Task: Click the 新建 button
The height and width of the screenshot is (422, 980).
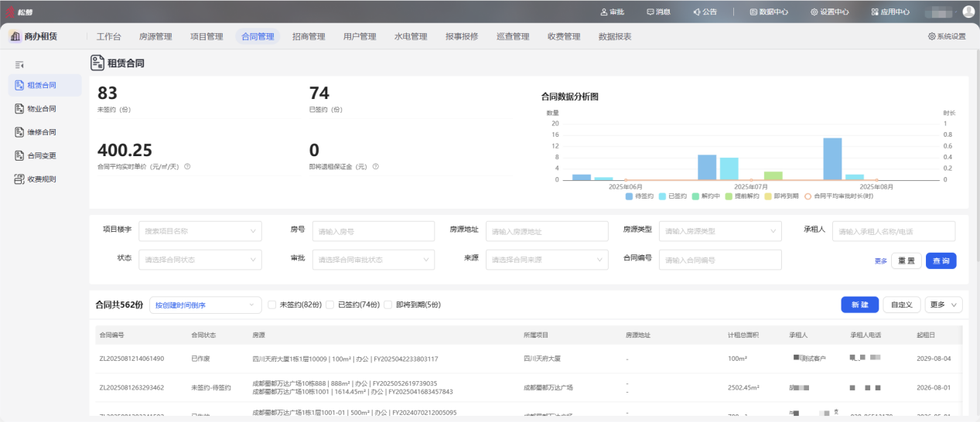Action: tap(860, 305)
